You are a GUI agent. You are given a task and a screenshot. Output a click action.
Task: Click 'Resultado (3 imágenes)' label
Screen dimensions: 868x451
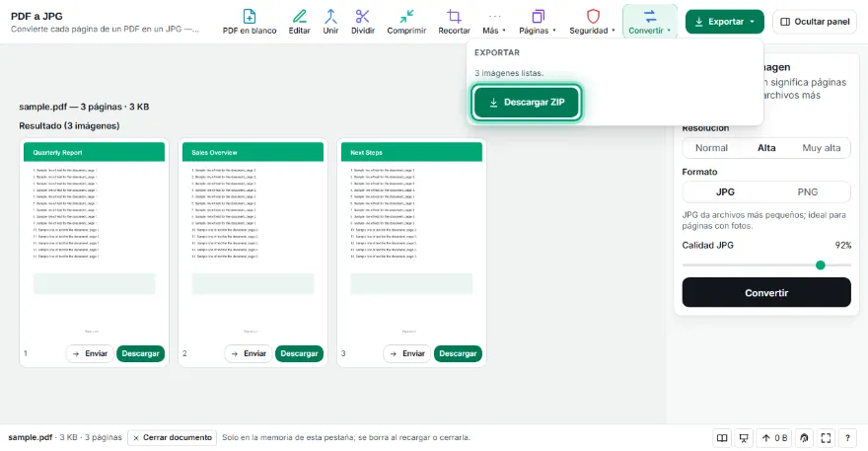point(69,125)
